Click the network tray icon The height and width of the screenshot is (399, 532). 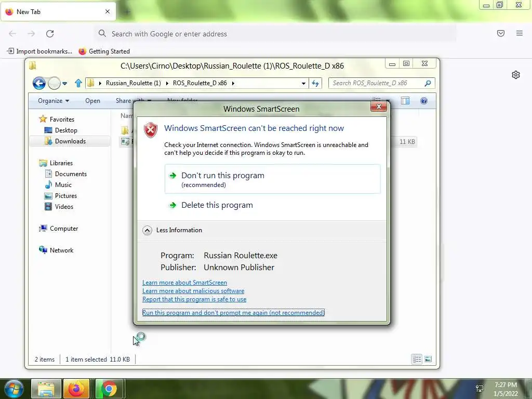coord(480,389)
